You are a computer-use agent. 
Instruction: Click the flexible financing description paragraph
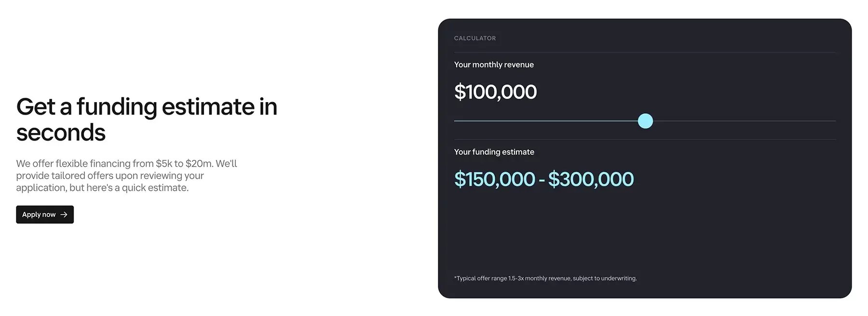(x=126, y=175)
